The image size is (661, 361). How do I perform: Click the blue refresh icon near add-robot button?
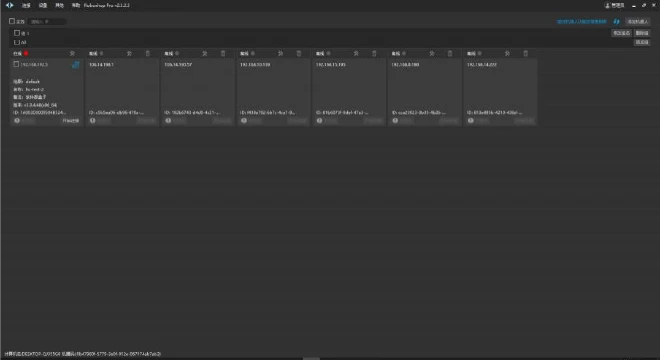pyautogui.click(x=616, y=22)
